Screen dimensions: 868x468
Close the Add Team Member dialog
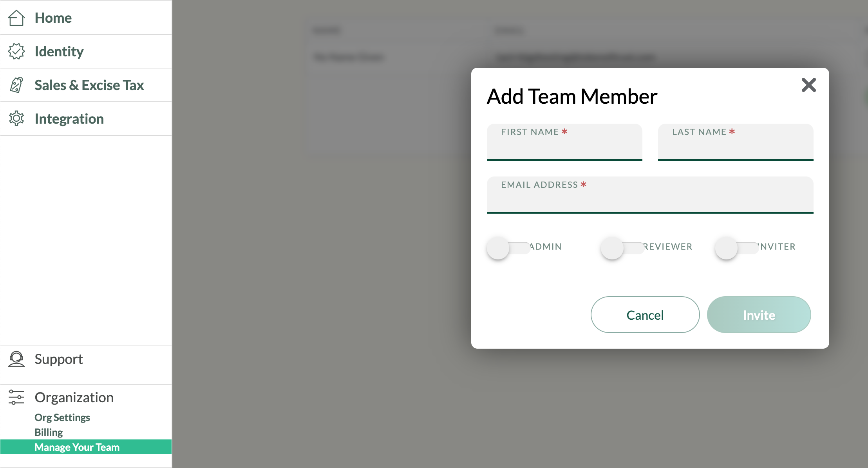click(808, 85)
